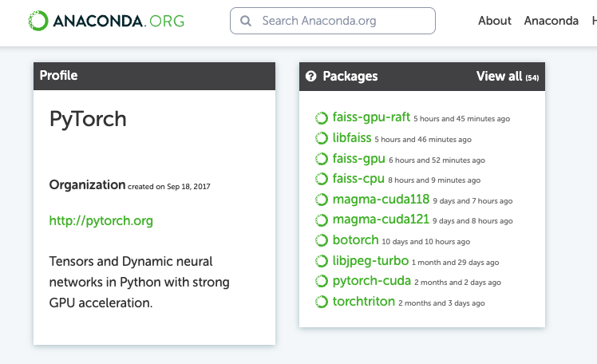Open the About menu item

point(495,21)
